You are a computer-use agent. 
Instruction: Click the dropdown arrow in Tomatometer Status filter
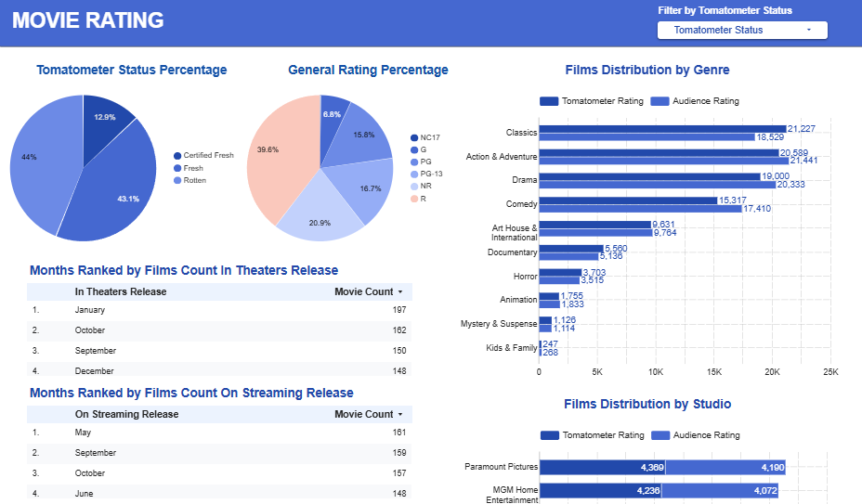pos(809,30)
